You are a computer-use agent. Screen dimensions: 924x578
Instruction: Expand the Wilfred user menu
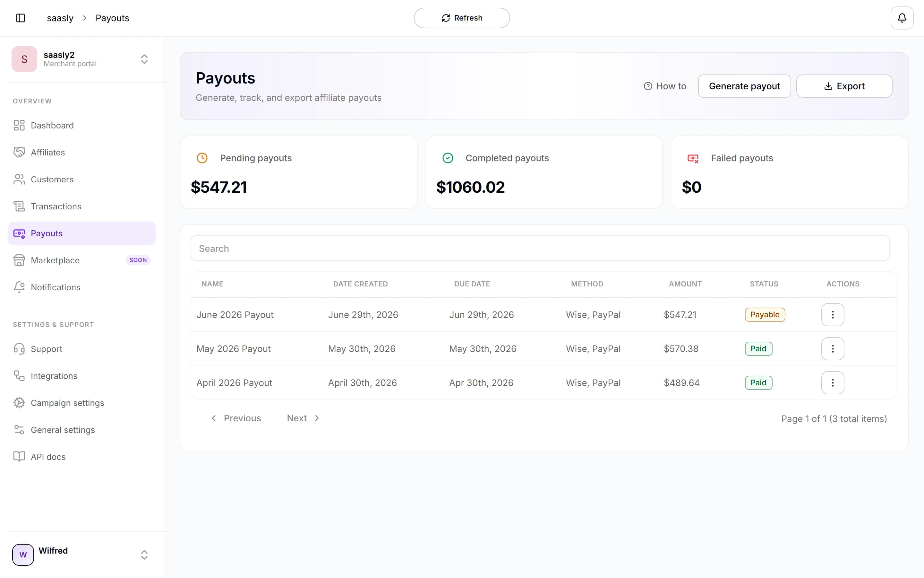144,555
